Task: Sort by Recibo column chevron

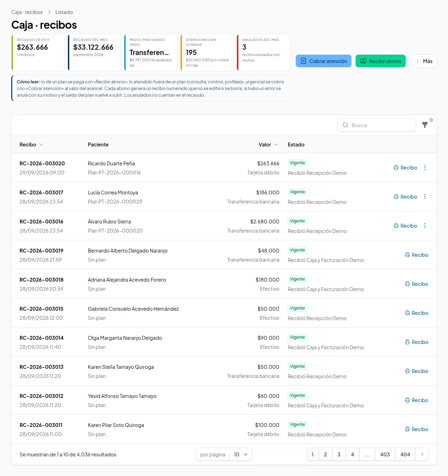Action: [41, 145]
